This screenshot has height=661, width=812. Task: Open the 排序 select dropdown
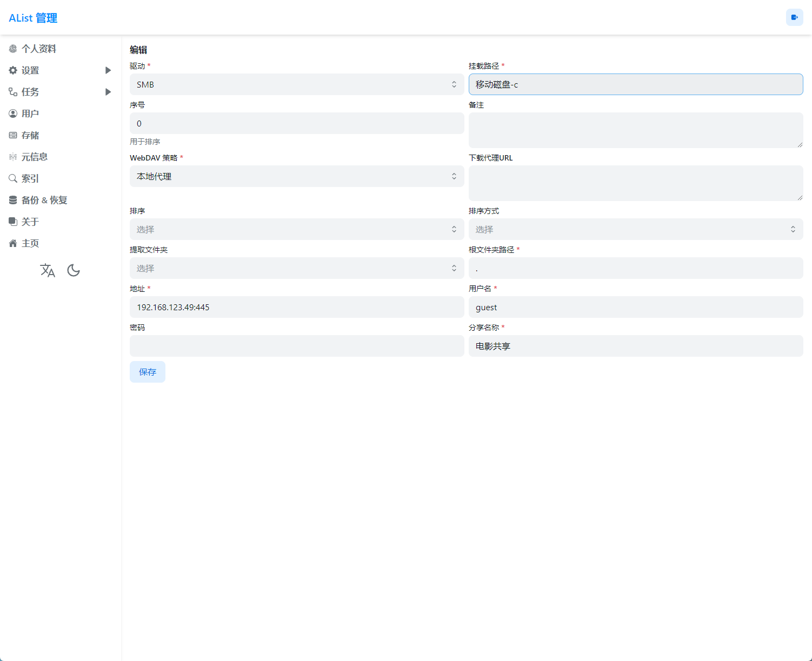tap(297, 229)
